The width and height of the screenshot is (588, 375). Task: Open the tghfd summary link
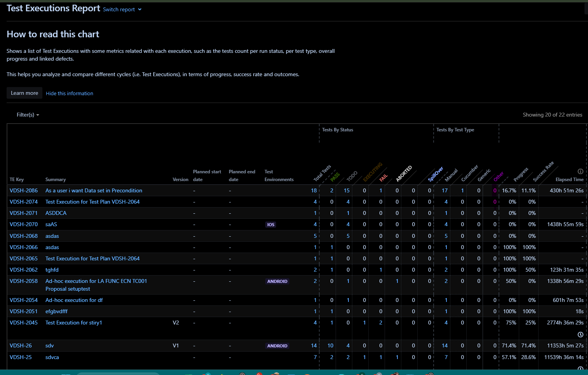pyautogui.click(x=52, y=270)
